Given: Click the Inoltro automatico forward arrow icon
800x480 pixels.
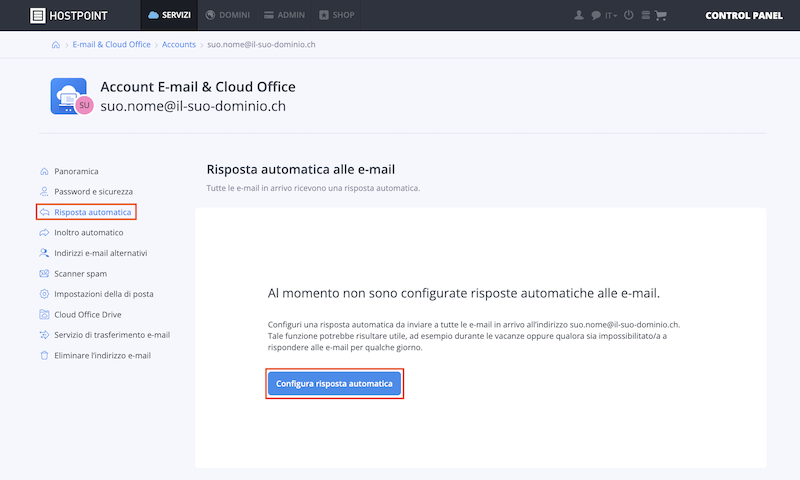Looking at the screenshot, I should [x=44, y=233].
